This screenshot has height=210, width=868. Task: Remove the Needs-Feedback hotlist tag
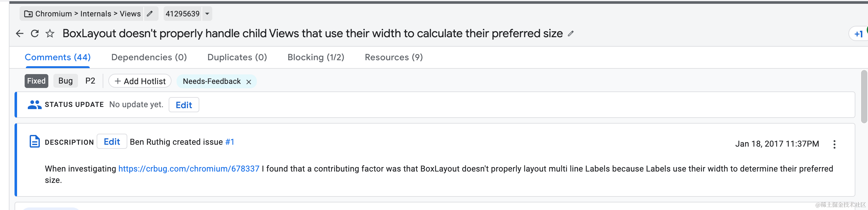pos(249,81)
